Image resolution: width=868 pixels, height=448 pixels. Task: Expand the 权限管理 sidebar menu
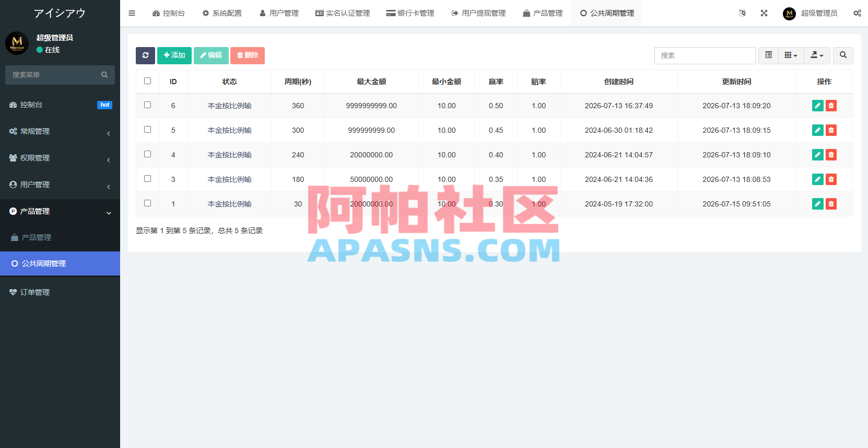pos(60,158)
